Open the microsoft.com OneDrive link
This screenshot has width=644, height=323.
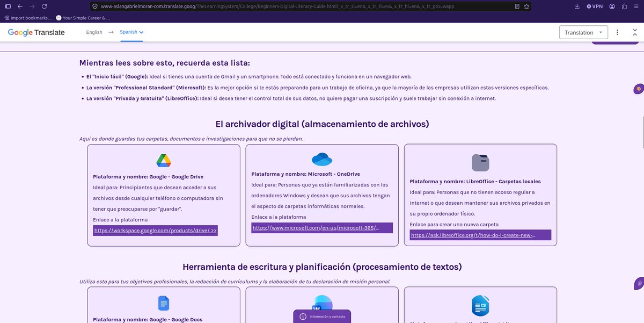(x=322, y=228)
